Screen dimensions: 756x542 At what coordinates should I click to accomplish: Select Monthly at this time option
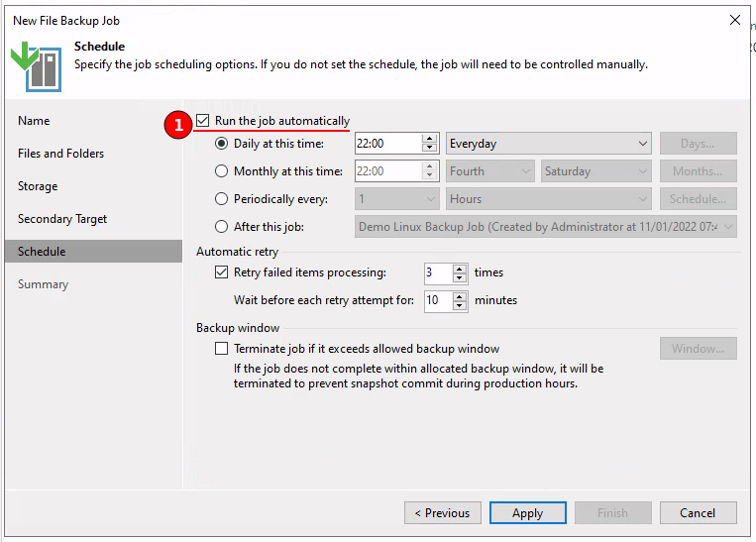(221, 171)
